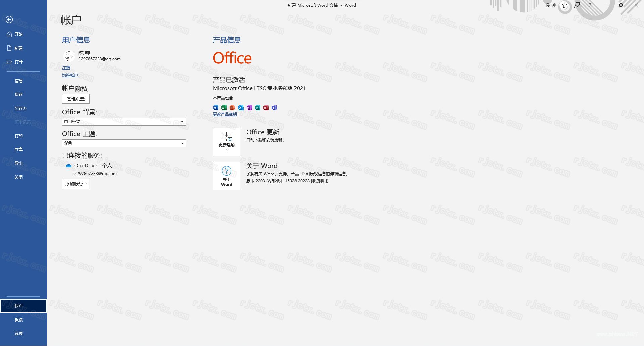
Task: Select the Excel icon under 本产品包含
Action: pyautogui.click(x=224, y=108)
